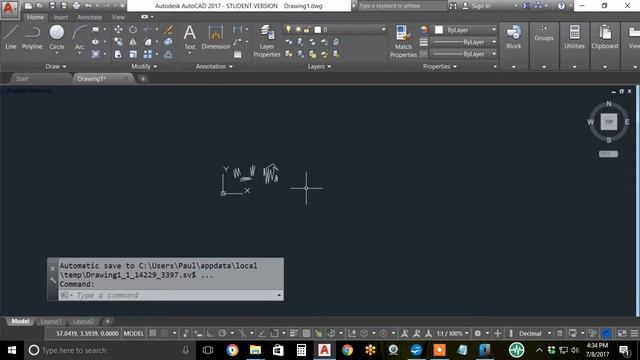Image resolution: width=640 pixels, height=360 pixels.
Task: Select the Mirror tool
Action: coord(133,42)
